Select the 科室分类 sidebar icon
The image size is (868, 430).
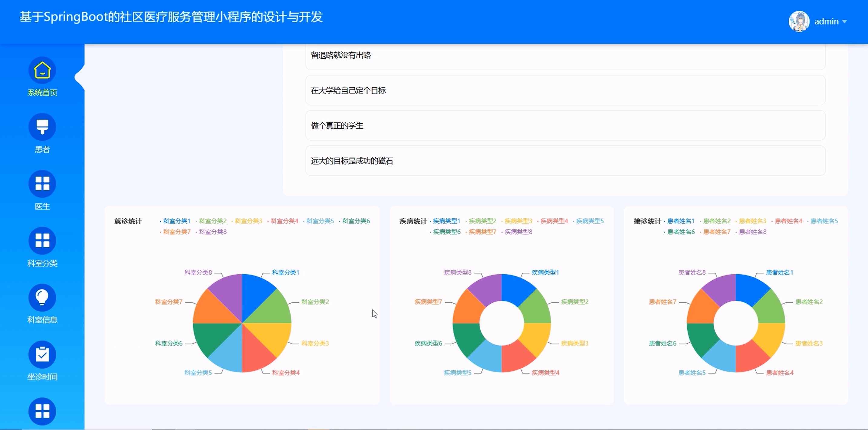(42, 240)
